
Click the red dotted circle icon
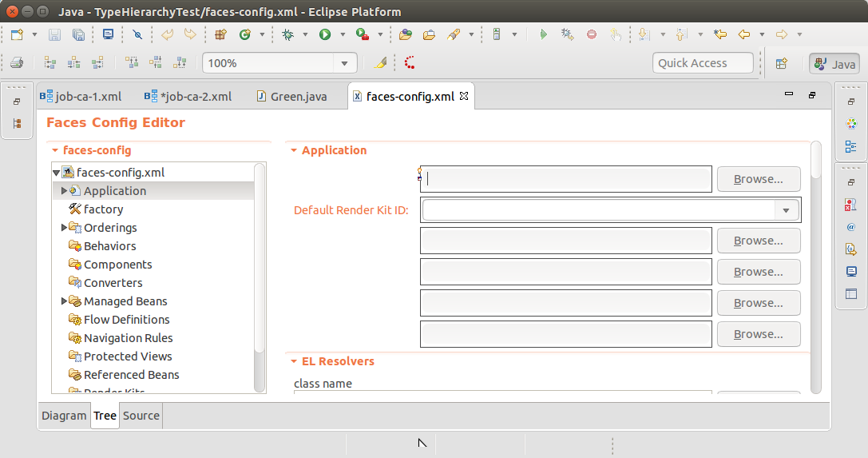pyautogui.click(x=410, y=62)
